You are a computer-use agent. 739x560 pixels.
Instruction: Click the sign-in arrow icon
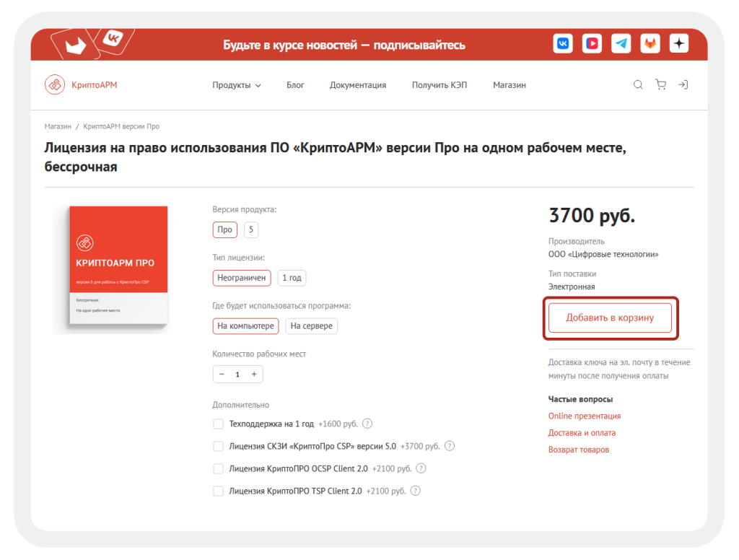(683, 84)
